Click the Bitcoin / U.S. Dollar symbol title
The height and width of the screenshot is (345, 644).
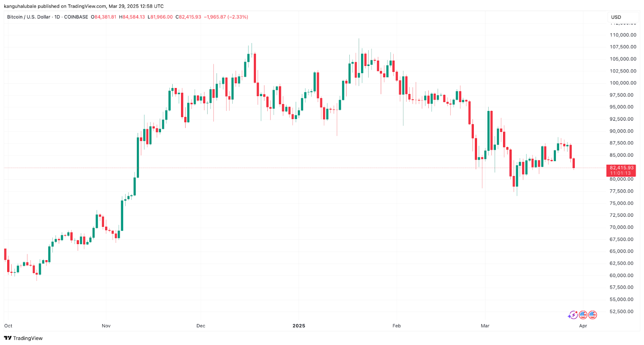(x=29, y=17)
